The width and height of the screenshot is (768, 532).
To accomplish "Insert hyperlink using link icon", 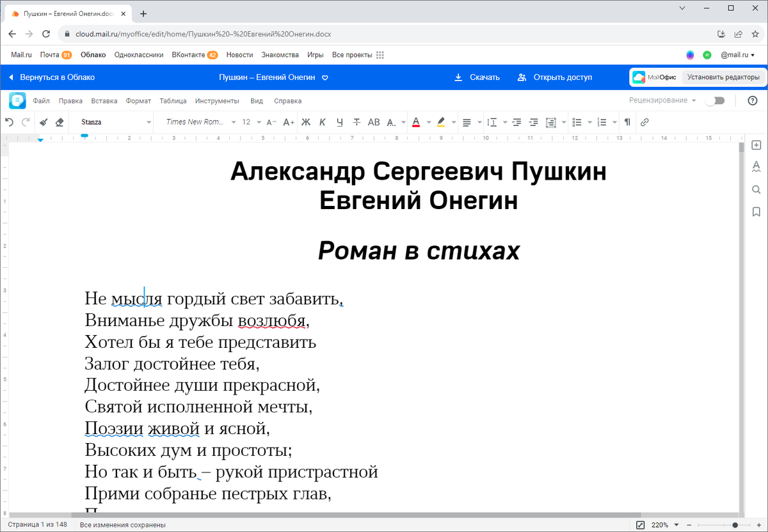I will click(644, 121).
